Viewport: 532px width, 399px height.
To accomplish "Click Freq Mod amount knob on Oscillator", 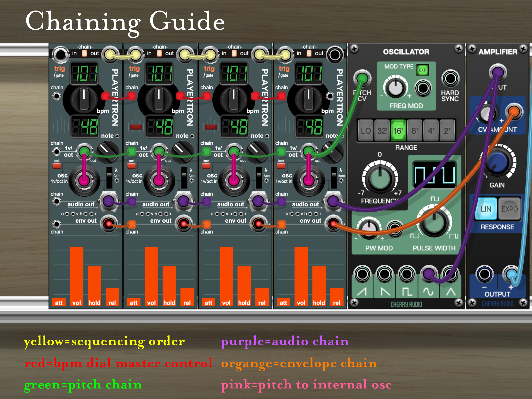I will [395, 88].
